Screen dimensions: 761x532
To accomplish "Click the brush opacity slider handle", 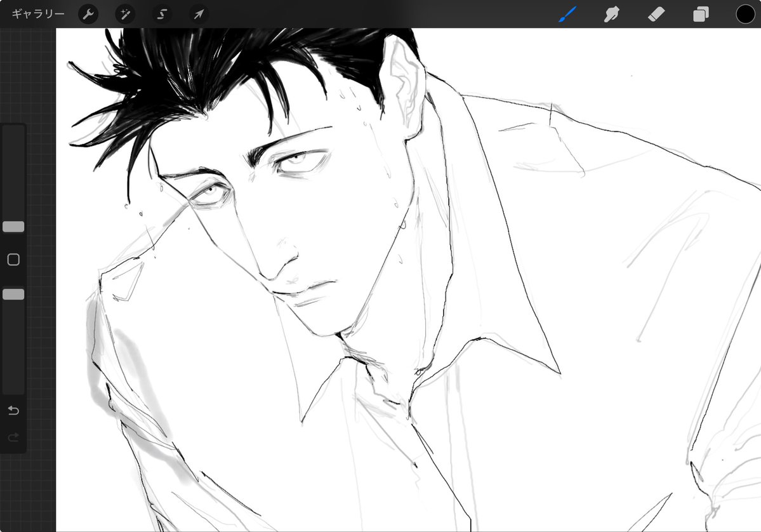I will coord(13,294).
